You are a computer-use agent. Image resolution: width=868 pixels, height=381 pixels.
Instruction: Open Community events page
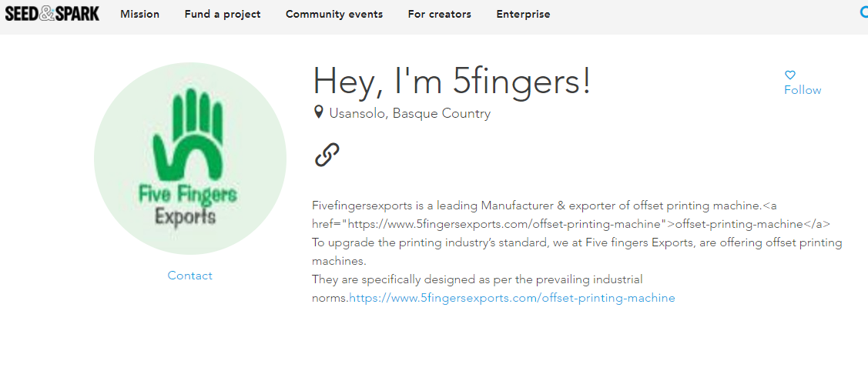tap(334, 14)
